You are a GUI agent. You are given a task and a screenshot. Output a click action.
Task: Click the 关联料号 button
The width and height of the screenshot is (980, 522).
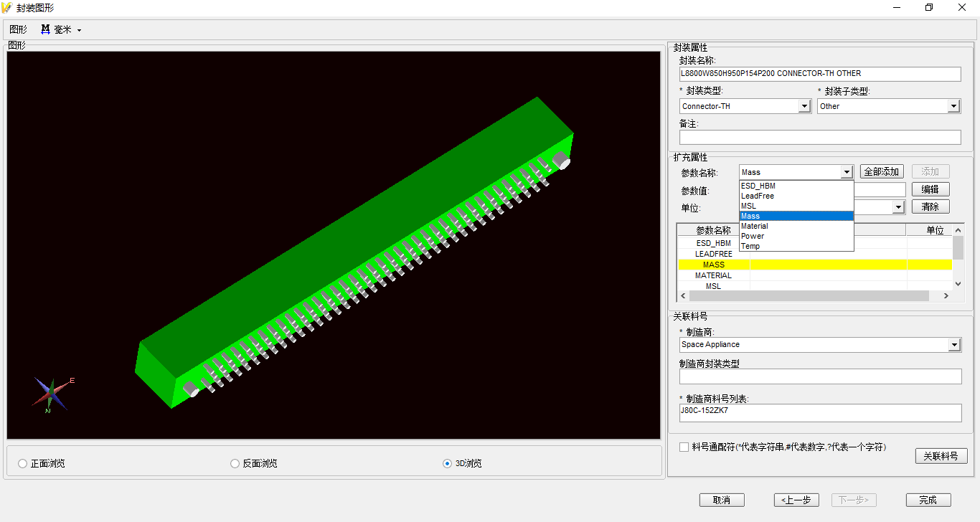(x=941, y=456)
